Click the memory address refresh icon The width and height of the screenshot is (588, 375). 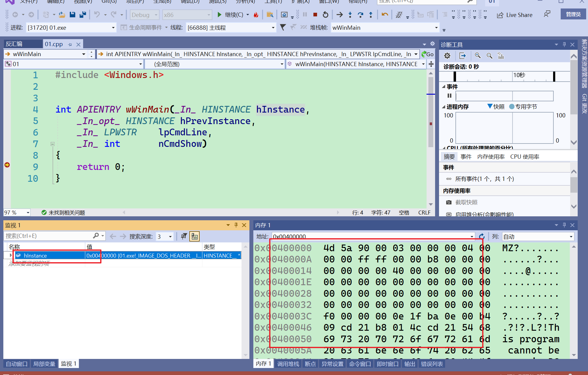pyautogui.click(x=482, y=236)
